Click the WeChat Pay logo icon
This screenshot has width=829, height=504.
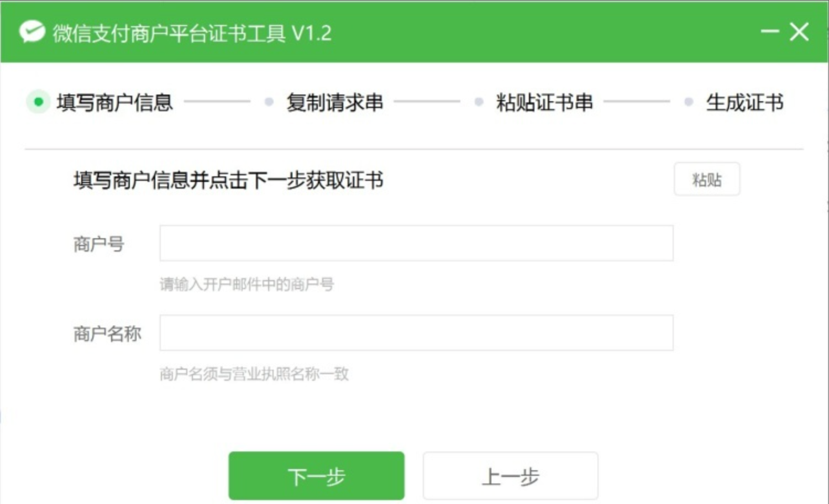[32, 32]
